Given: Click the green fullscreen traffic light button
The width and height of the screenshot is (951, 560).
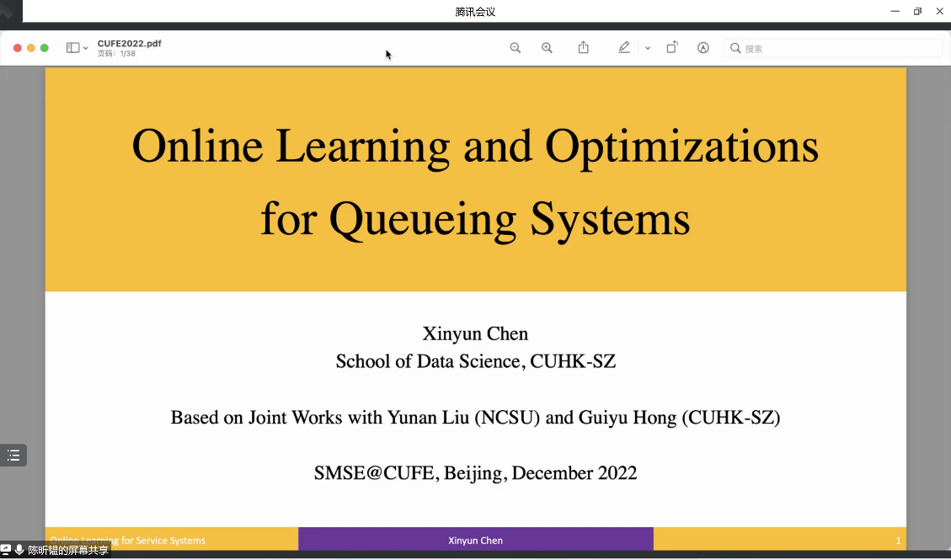Looking at the screenshot, I should [x=45, y=48].
